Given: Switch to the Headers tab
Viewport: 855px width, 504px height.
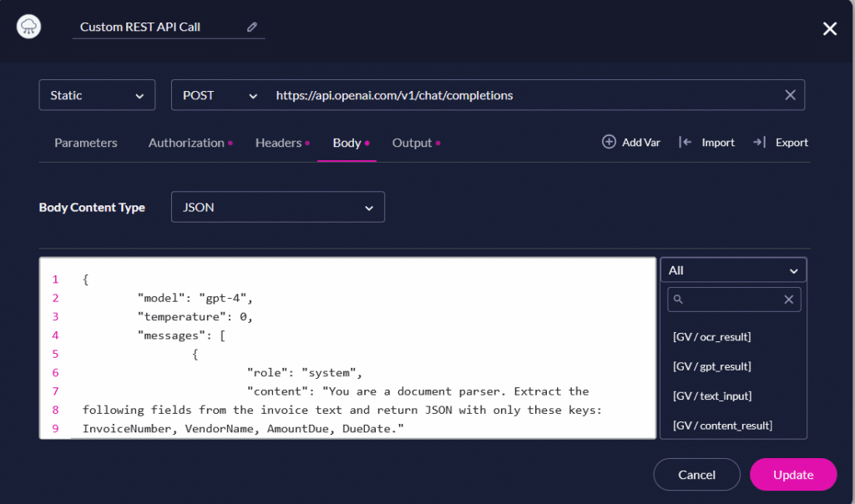Looking at the screenshot, I should coord(279,143).
